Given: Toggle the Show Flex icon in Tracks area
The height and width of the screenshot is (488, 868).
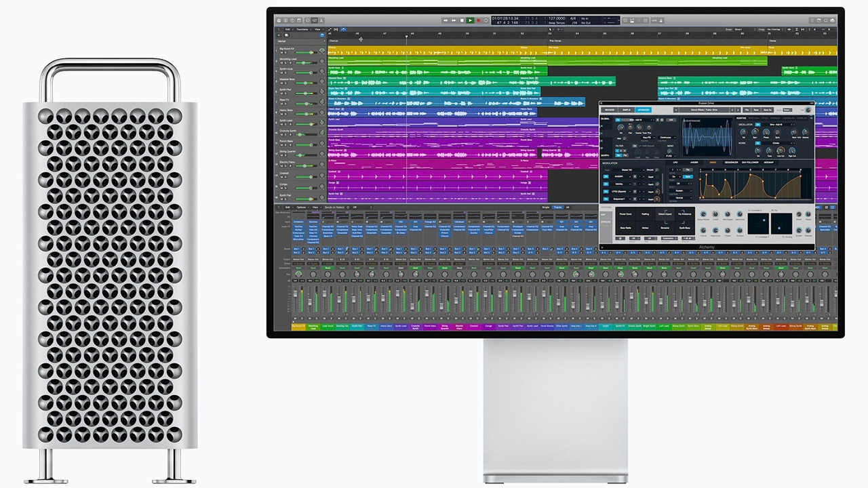Looking at the screenshot, I should (x=336, y=29).
